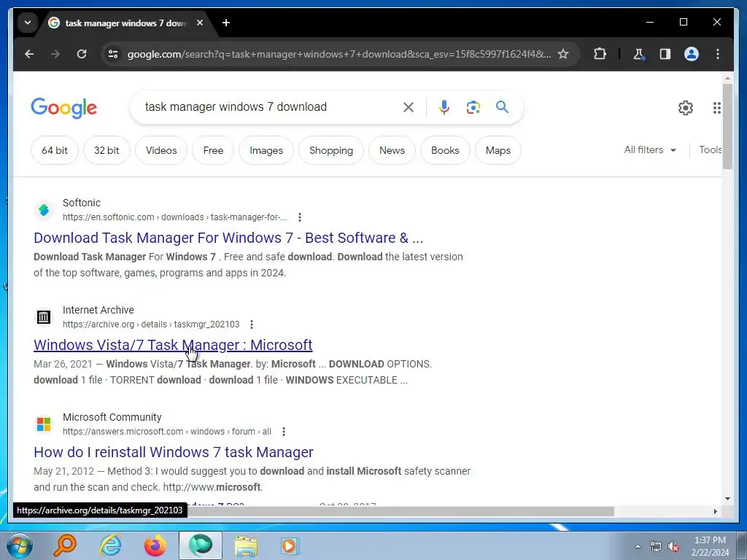The image size is (747, 560).
Task: Open How do I reinstall Windows 7 task Manager
Action: click(x=174, y=452)
